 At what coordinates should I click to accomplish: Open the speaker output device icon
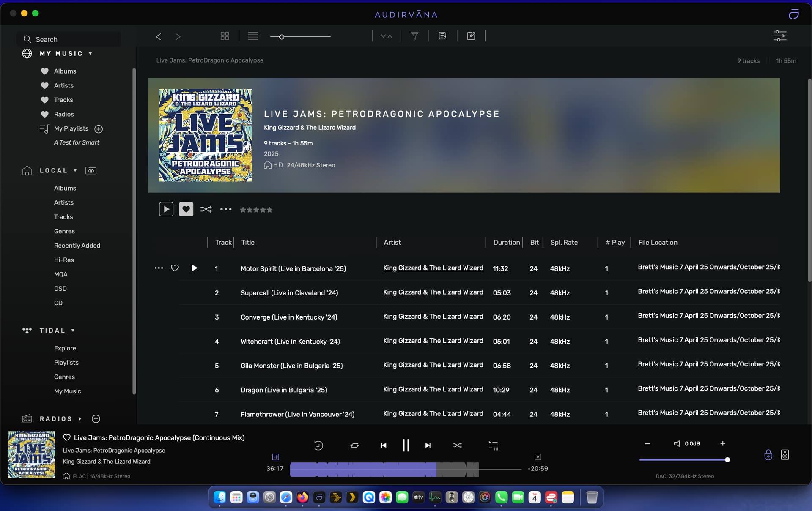[x=785, y=455]
